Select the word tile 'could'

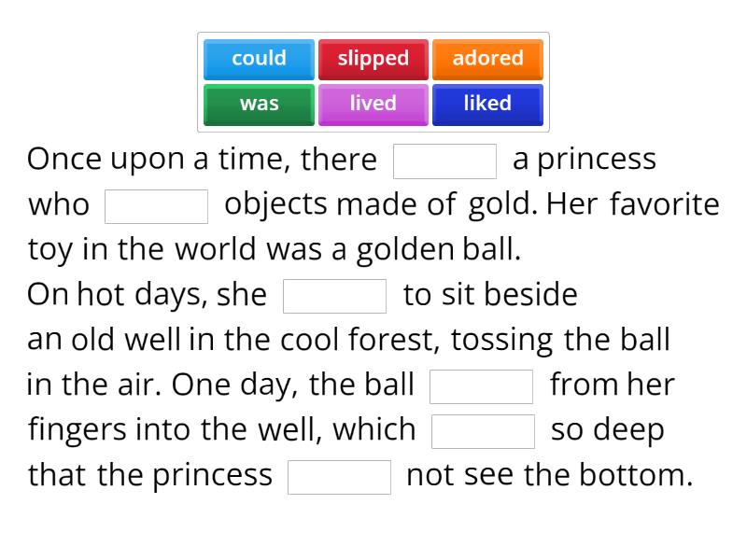click(258, 59)
